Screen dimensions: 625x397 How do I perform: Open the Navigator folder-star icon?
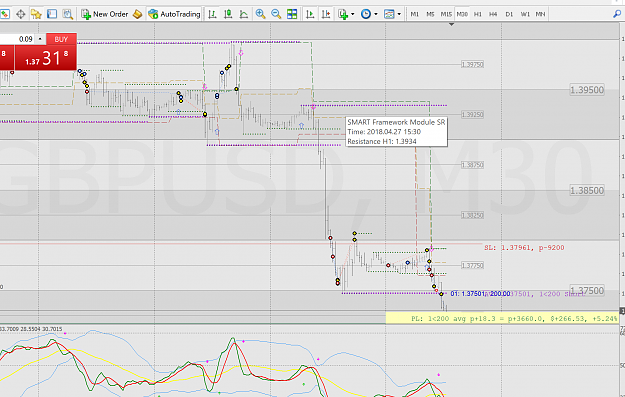36,14
